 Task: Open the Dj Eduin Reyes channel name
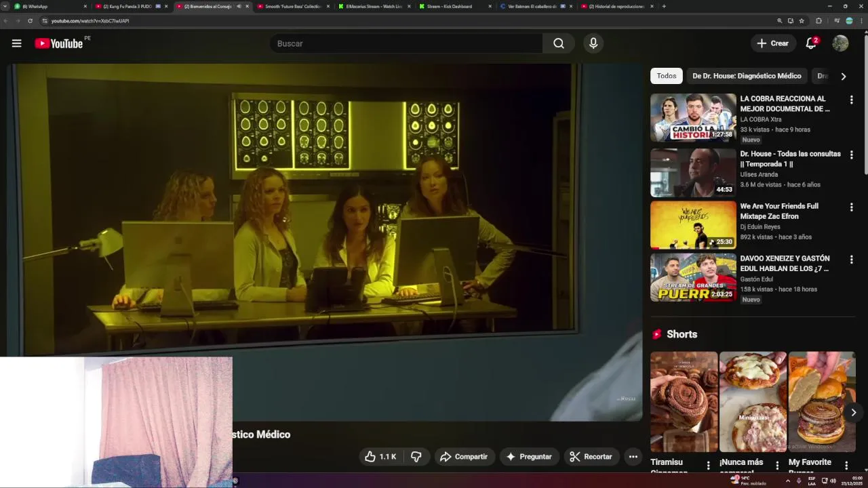click(760, 226)
